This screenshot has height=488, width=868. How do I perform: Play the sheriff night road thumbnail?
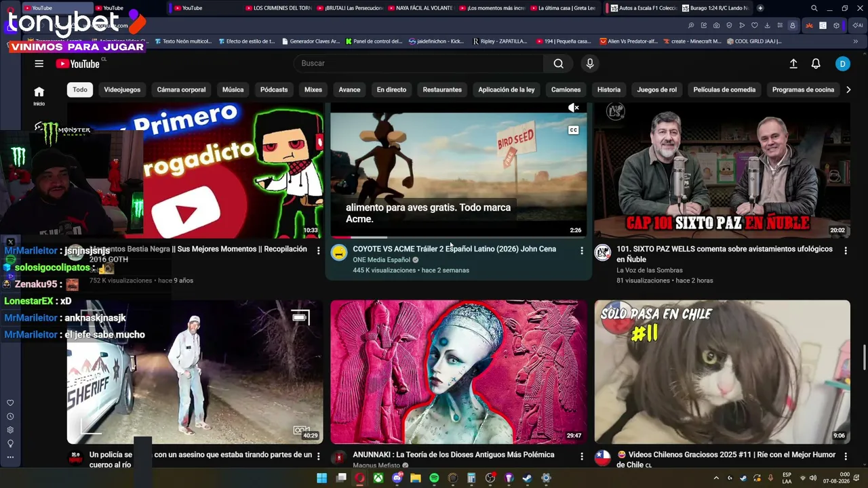(195, 372)
